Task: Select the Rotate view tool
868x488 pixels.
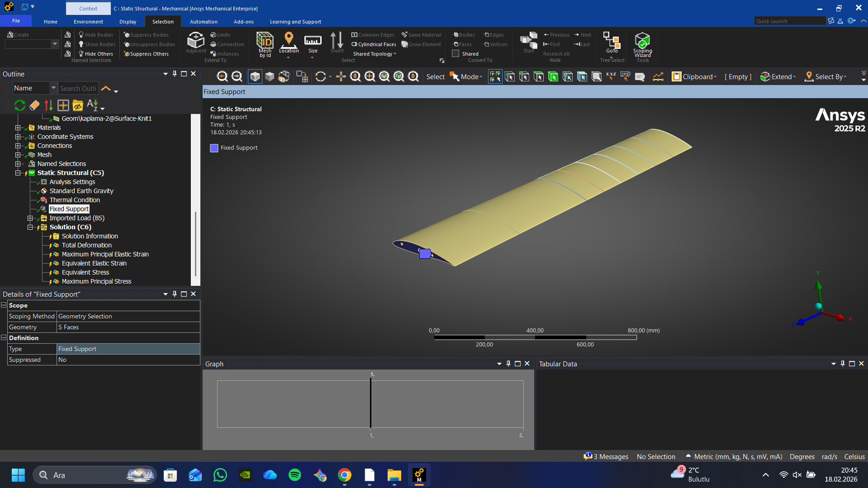Action: 321,77
